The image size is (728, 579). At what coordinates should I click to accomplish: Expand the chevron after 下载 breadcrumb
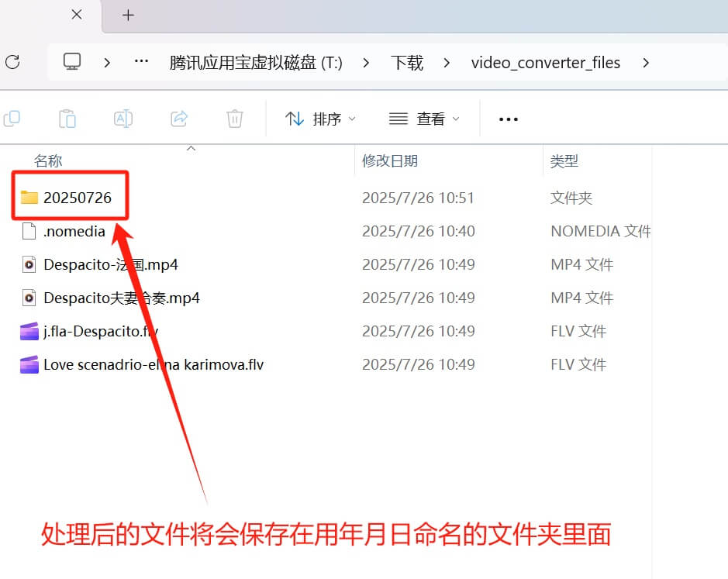tap(447, 63)
